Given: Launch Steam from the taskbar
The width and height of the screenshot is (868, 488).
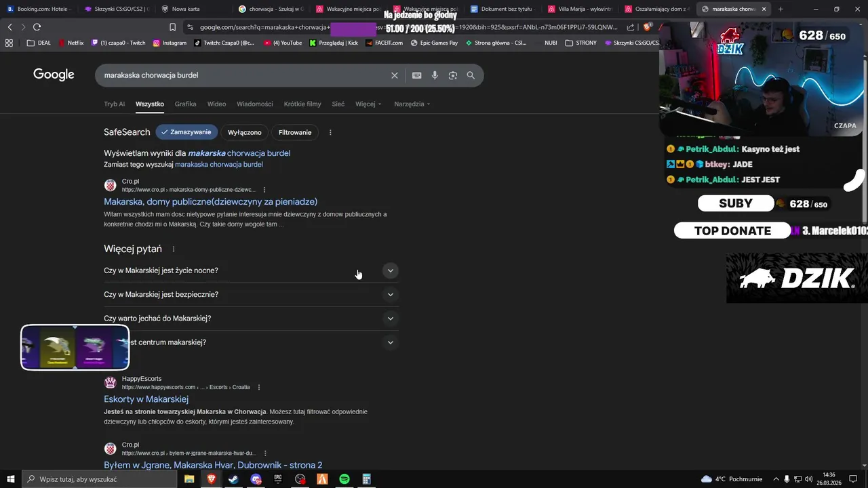Looking at the screenshot, I should point(233,479).
